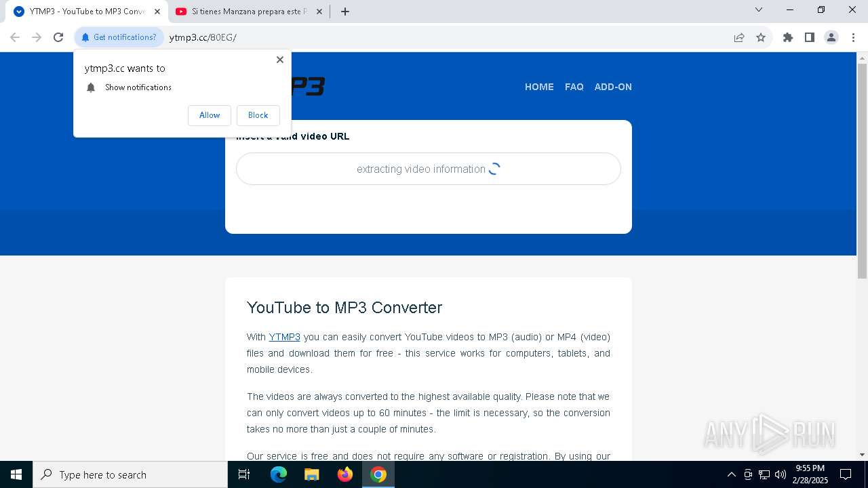Screen dimensions: 868x488
Task: Click the address bar URL
Action: tap(203, 37)
